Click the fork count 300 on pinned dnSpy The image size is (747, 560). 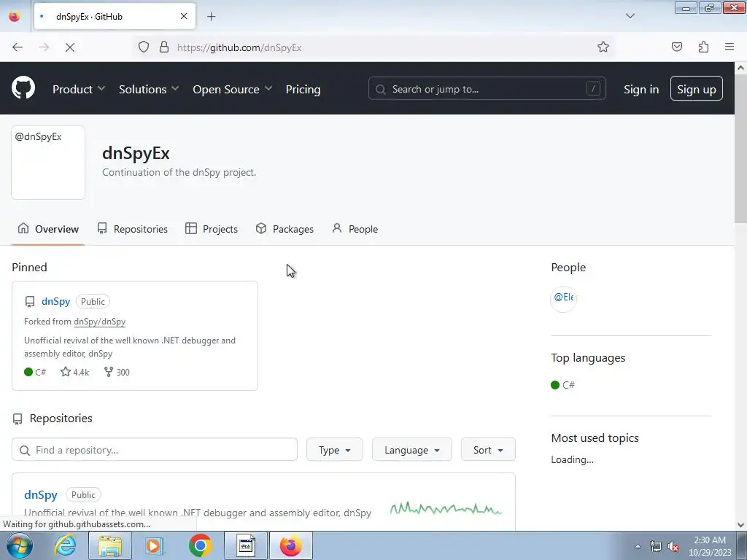pos(117,372)
